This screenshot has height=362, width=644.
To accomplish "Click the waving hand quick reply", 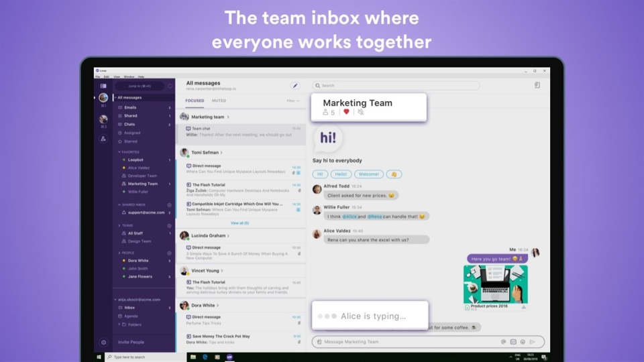I will (x=394, y=174).
